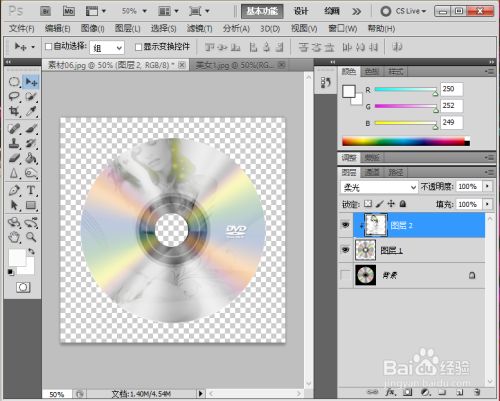Select the History Brush tool
Screen dimensions: 500x401
(31, 143)
